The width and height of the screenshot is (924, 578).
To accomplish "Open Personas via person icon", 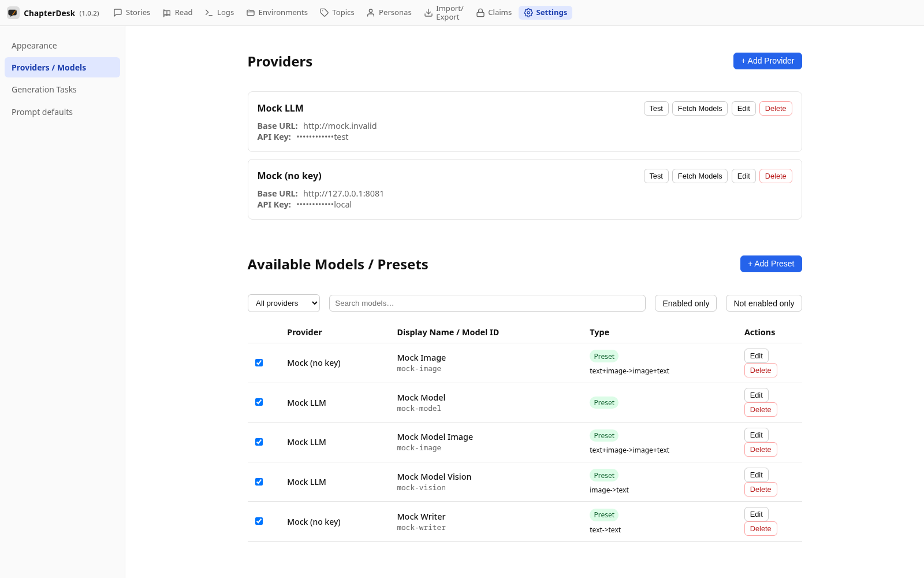I will (371, 13).
